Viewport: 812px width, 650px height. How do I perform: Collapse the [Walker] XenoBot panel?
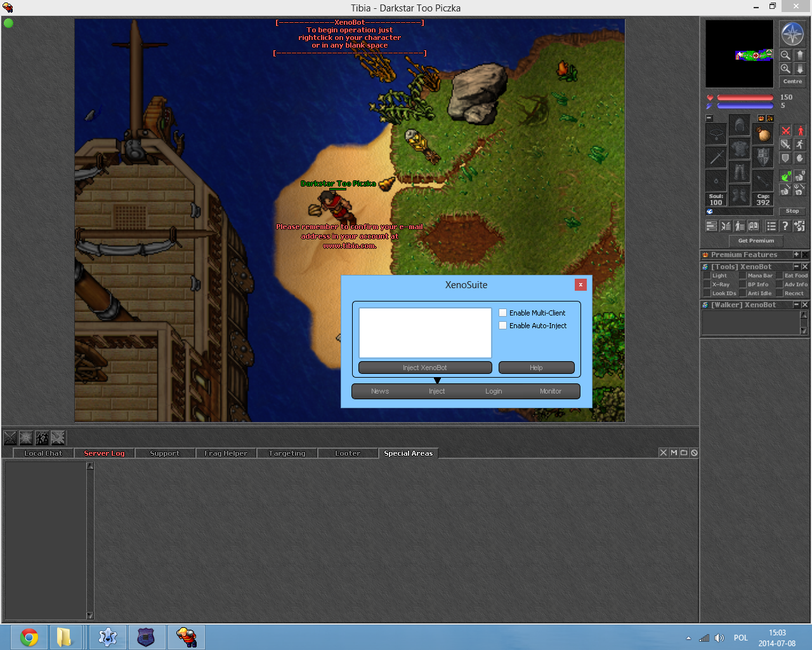click(797, 305)
